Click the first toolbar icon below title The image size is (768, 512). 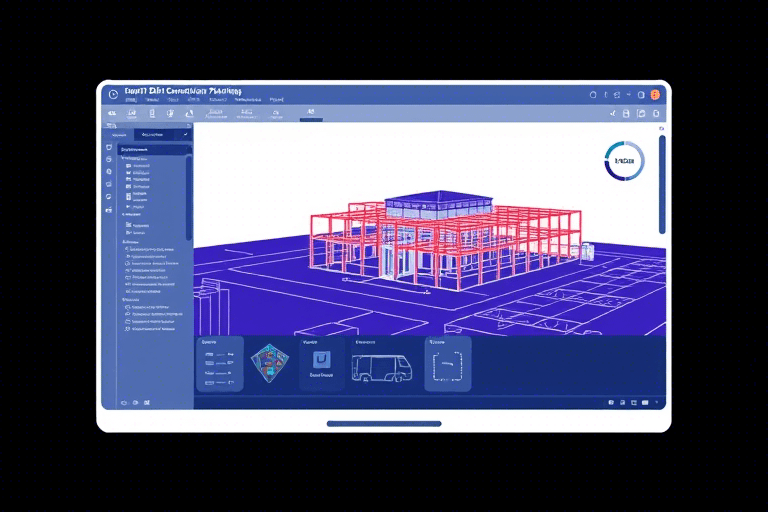(x=109, y=114)
